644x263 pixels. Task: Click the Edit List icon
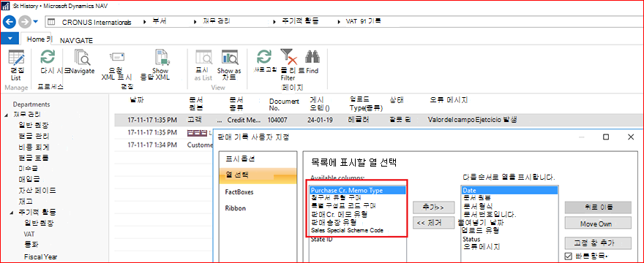tap(16, 58)
